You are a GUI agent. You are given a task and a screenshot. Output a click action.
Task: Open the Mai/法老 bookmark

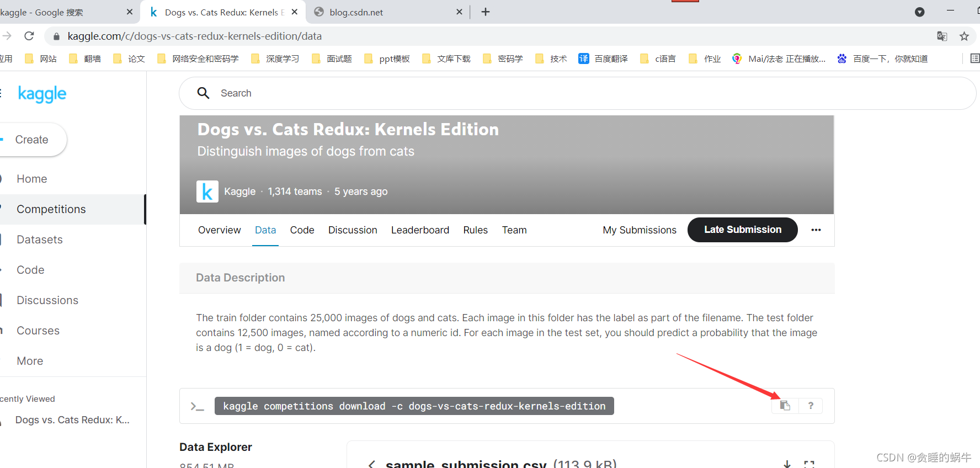click(779, 59)
